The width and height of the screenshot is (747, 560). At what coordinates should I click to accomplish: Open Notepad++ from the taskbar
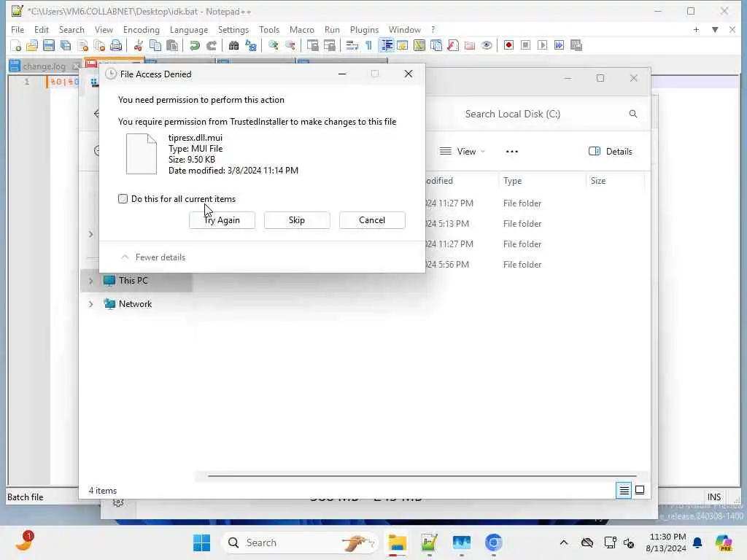[x=429, y=542]
